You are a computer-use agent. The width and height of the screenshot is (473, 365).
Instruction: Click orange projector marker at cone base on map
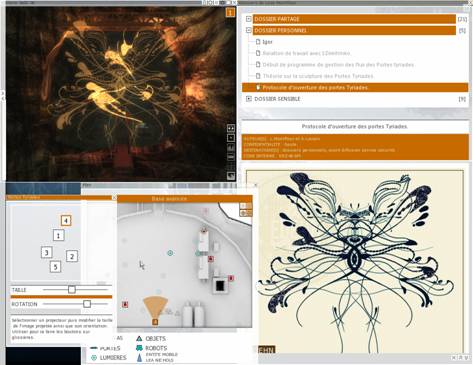155,322
